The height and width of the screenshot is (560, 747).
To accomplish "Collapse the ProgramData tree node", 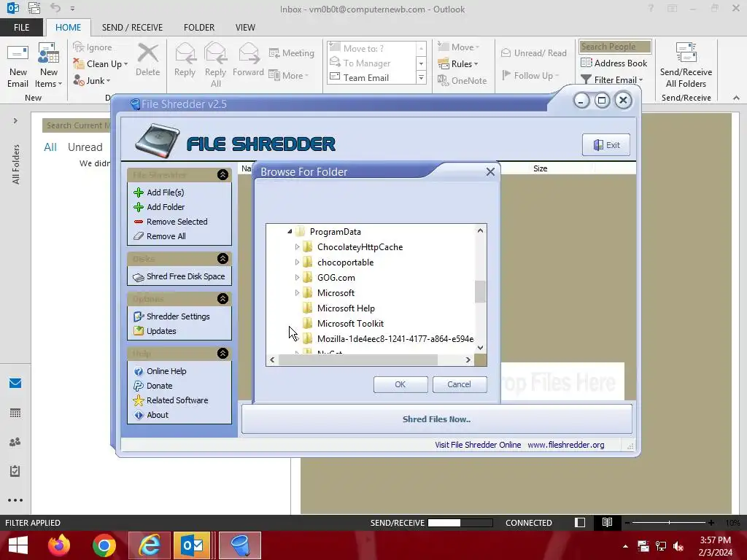I will coord(290,231).
